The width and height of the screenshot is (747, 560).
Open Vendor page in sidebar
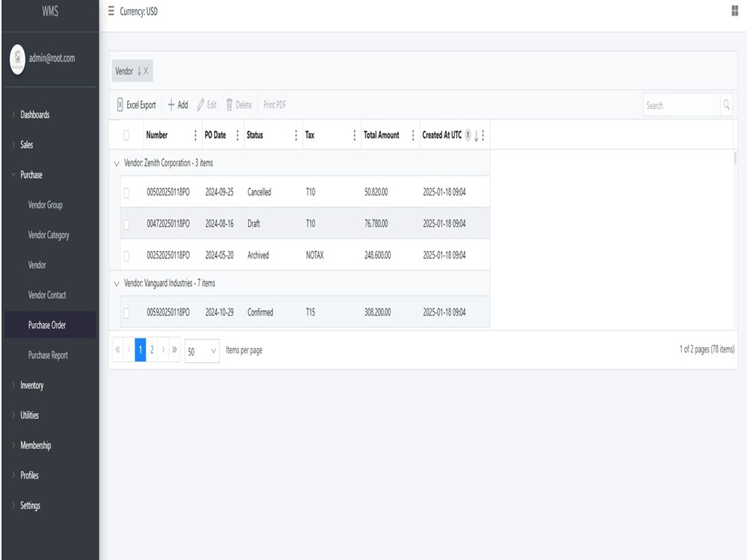point(37,265)
